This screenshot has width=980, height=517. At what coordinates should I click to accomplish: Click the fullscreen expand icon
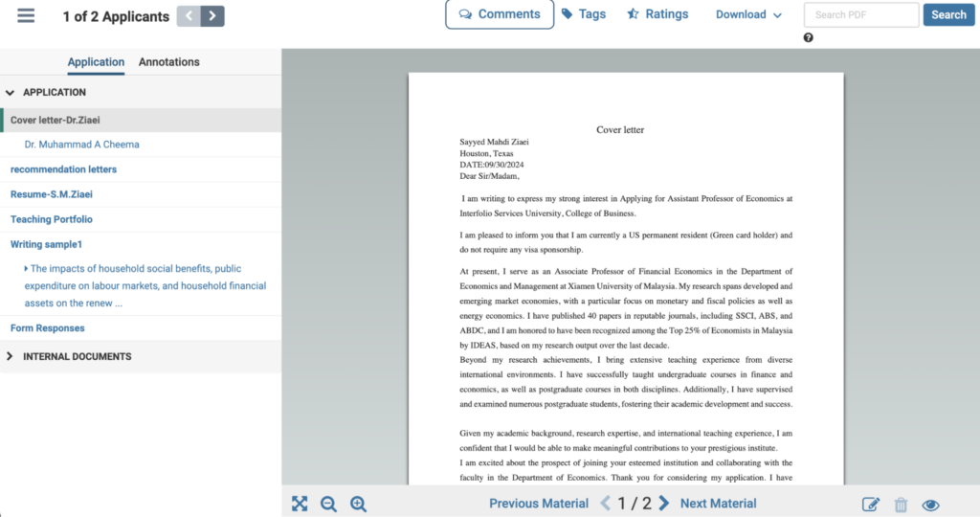pos(300,504)
